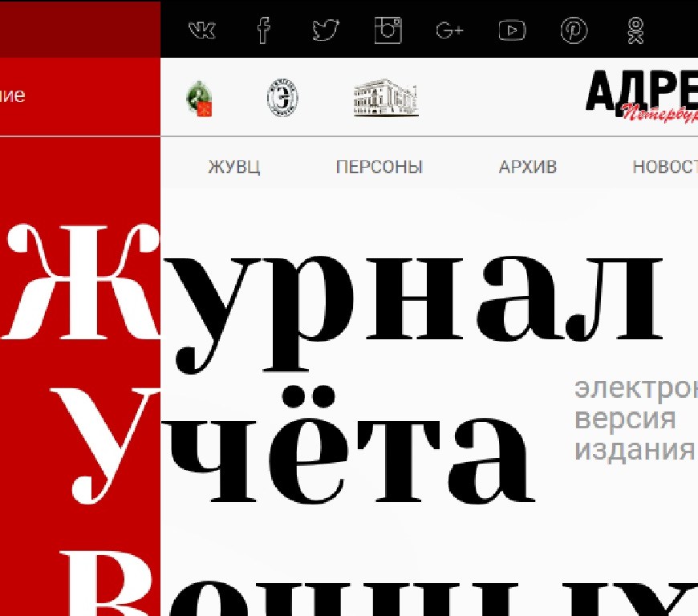Open the ЖУВЦ menu item
The image size is (698, 616).
point(234,168)
